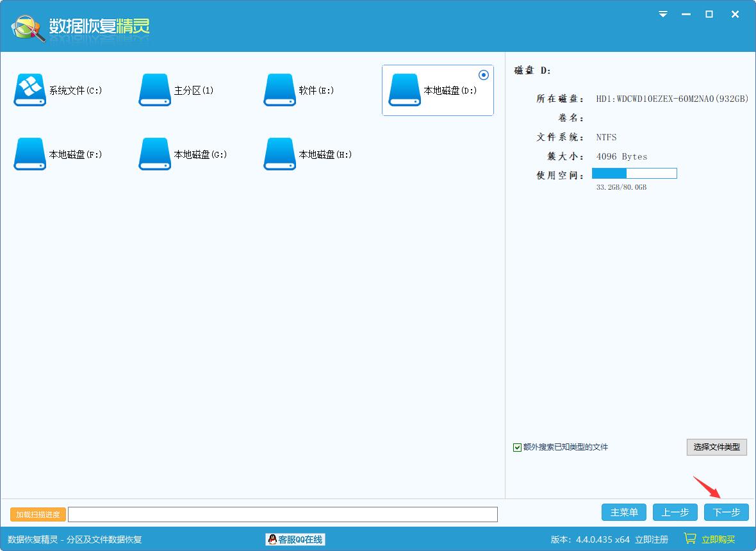Uncheck 额外搜索已知类型的文件 checkbox
756x551 pixels.
coord(517,447)
